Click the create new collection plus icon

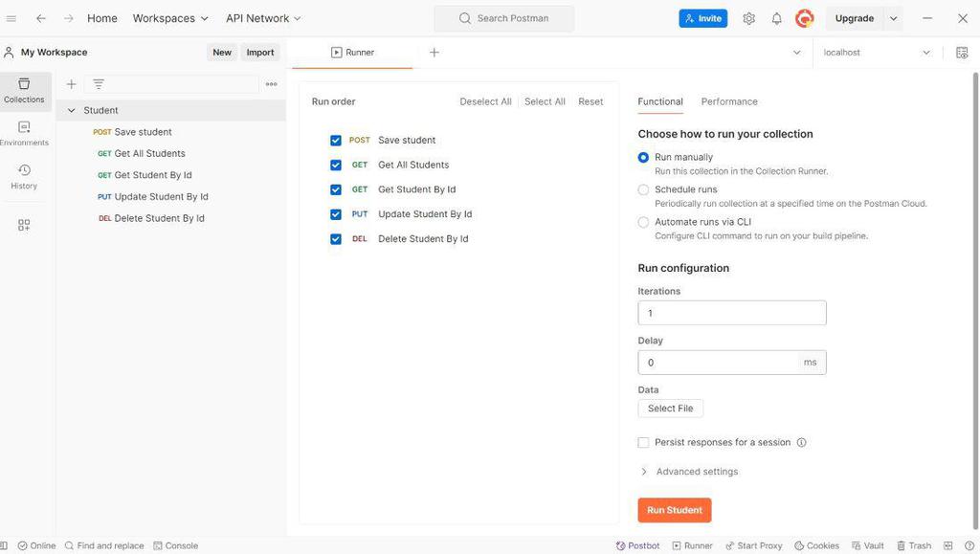[x=71, y=84]
